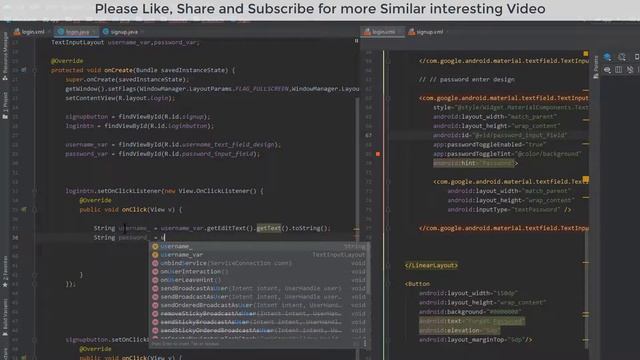Click android:hint highlighted attribute line

(476, 163)
